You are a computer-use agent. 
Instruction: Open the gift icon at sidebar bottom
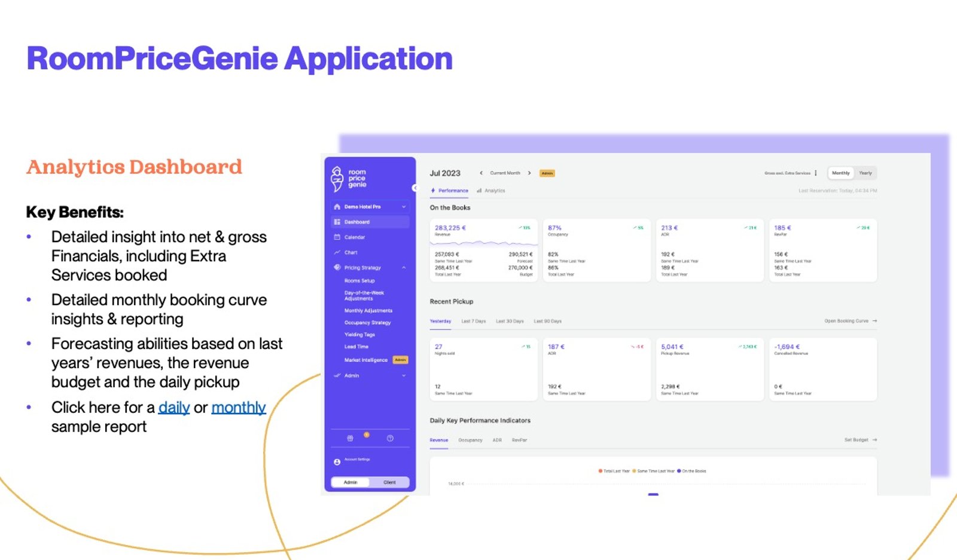coord(350,438)
